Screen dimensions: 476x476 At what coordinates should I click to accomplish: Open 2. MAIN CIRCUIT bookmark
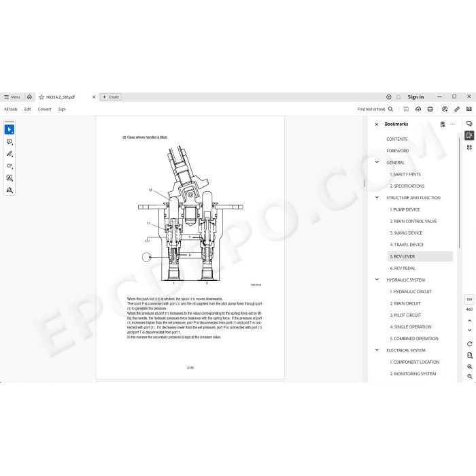[405, 303]
